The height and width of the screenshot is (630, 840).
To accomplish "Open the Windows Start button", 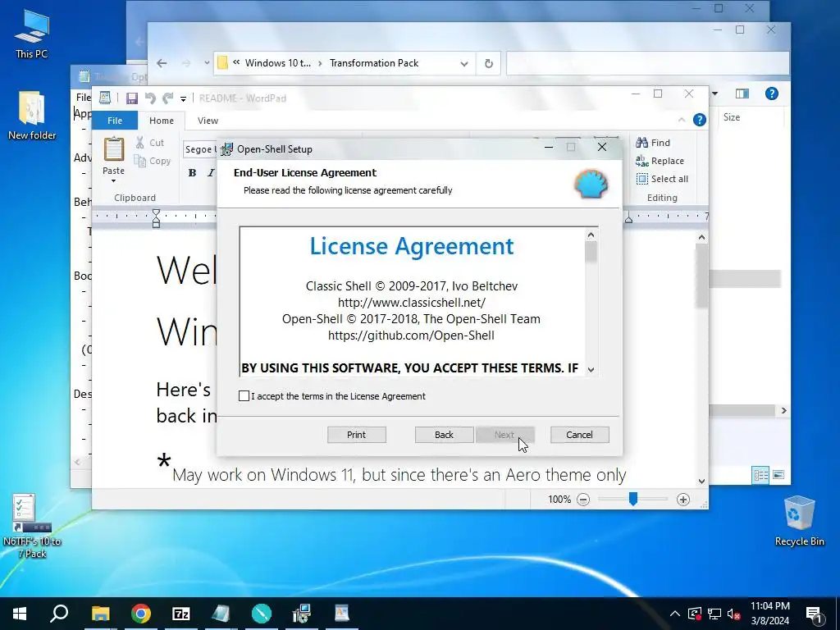I will (x=20, y=614).
